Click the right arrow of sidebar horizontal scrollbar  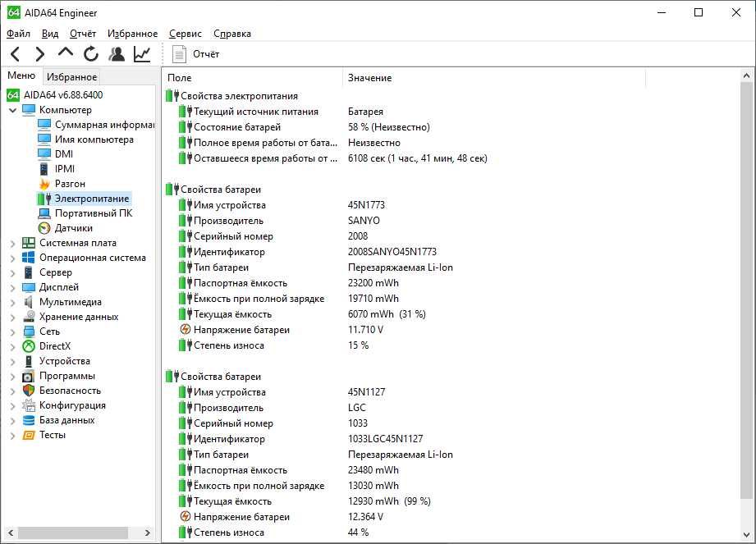148,533
